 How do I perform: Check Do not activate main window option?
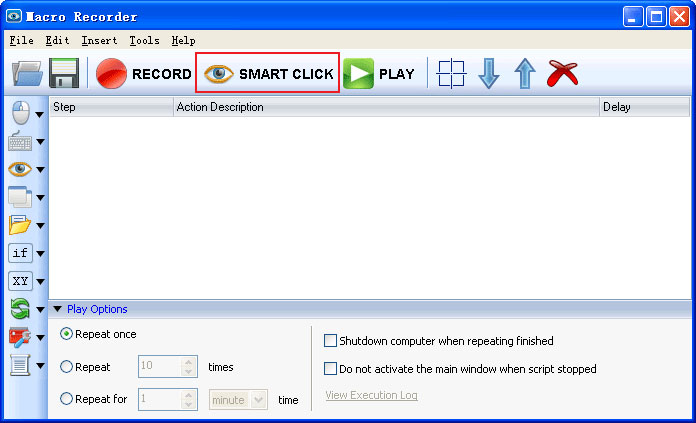tap(330, 369)
